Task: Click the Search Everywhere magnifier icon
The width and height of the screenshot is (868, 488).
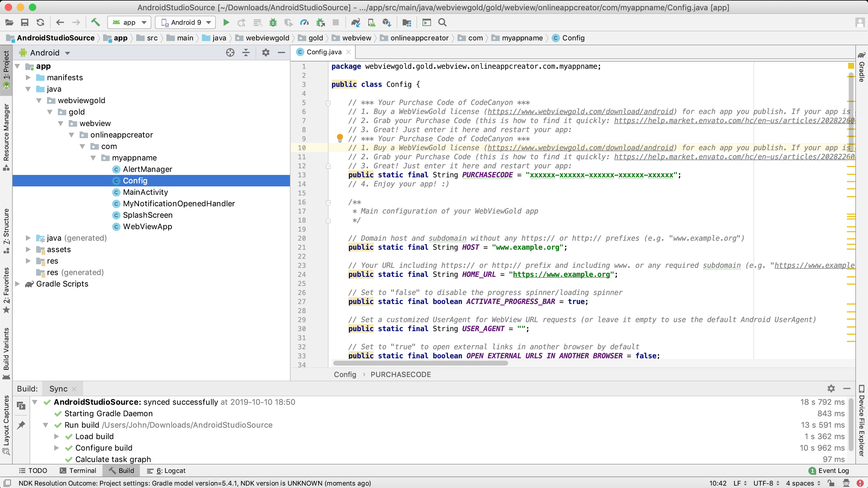Action: [442, 23]
